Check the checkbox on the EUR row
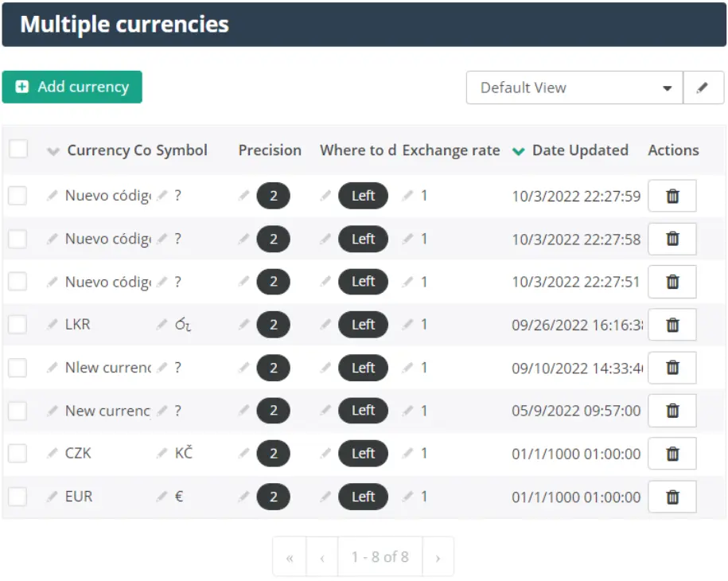 pyautogui.click(x=18, y=497)
